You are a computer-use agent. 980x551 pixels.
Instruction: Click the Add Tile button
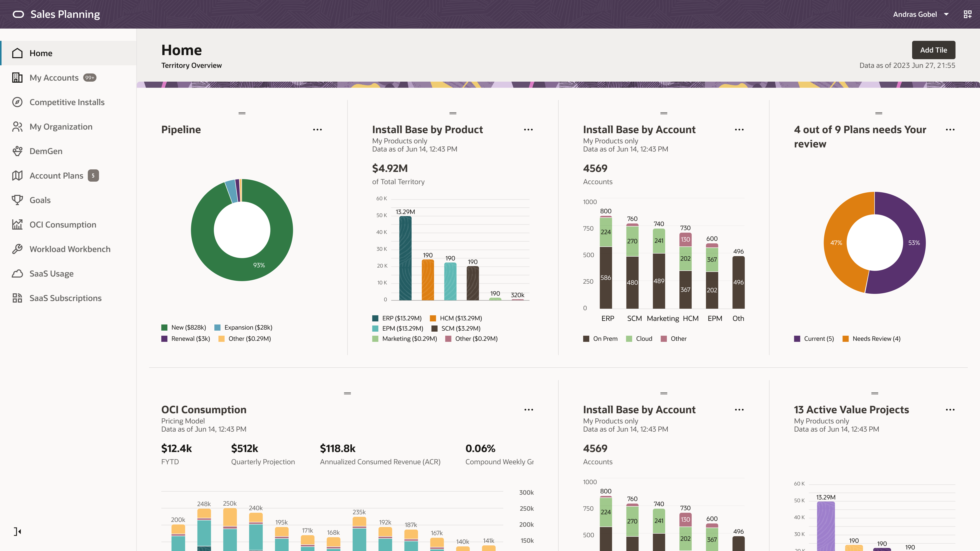pos(934,50)
